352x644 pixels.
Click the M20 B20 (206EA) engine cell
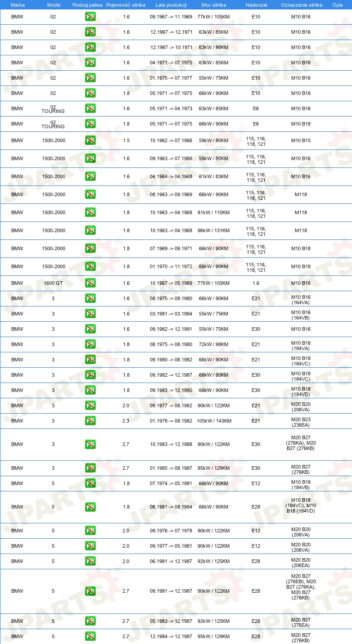click(301, 562)
